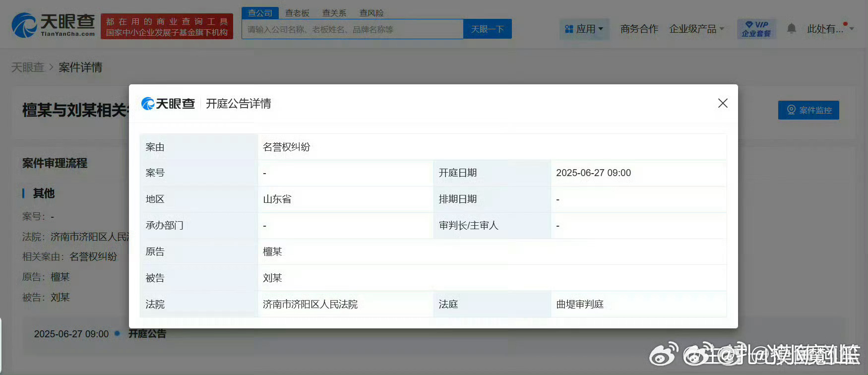Expand the 企业级产品 dropdown
868x375 pixels.
697,29
